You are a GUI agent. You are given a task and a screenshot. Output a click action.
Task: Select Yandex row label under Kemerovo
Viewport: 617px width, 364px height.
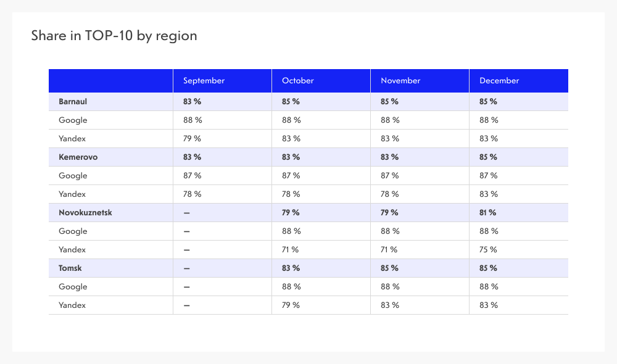[72, 194]
